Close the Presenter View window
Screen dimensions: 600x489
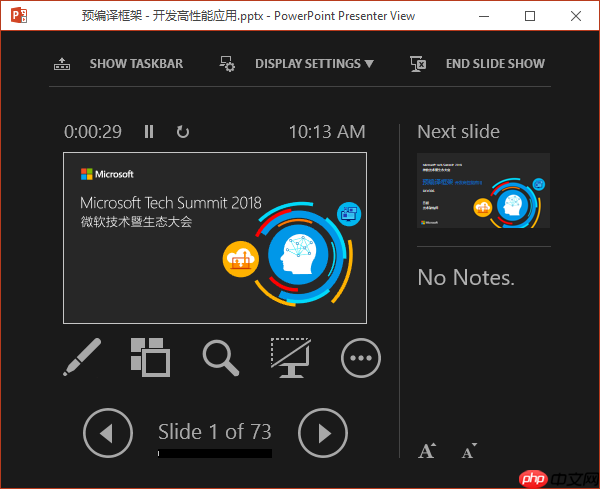click(576, 16)
